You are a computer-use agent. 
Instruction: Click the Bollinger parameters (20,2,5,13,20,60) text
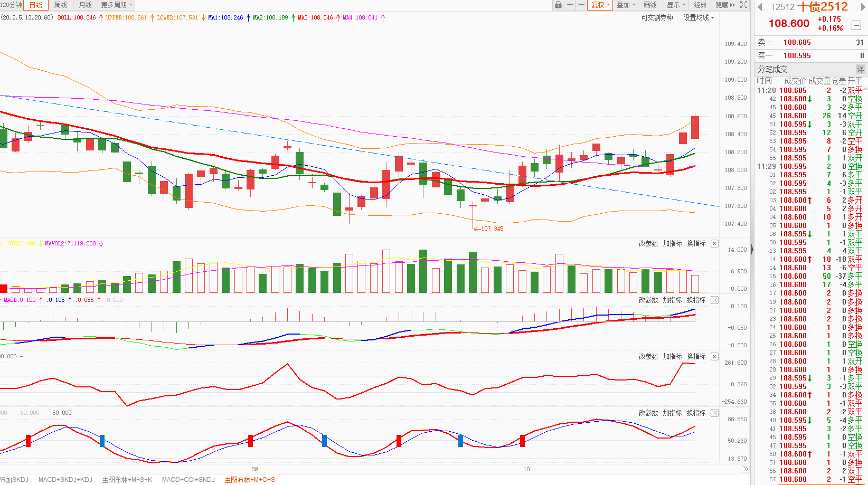click(x=27, y=17)
